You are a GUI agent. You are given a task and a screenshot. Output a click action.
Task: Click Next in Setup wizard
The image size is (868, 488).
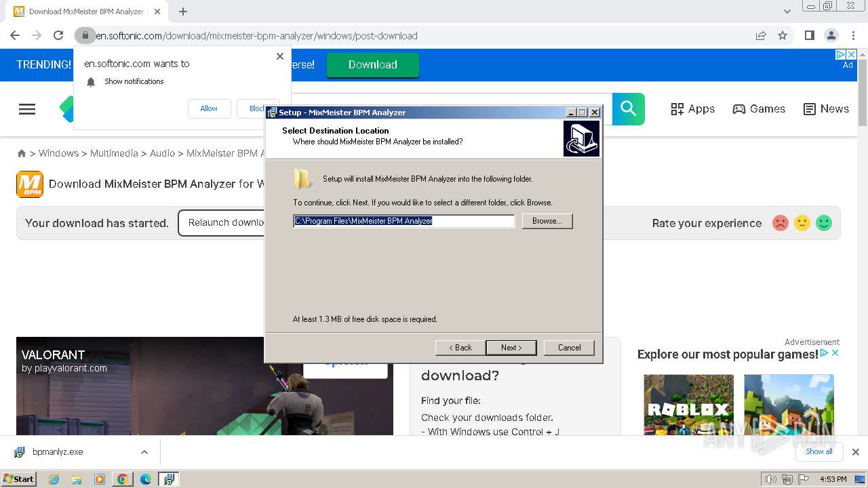tap(511, 348)
